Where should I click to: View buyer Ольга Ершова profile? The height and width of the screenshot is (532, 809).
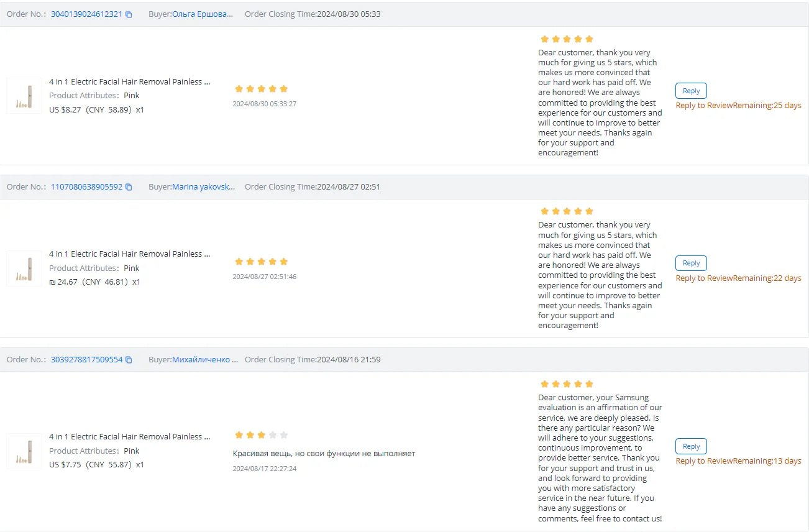pyautogui.click(x=203, y=14)
